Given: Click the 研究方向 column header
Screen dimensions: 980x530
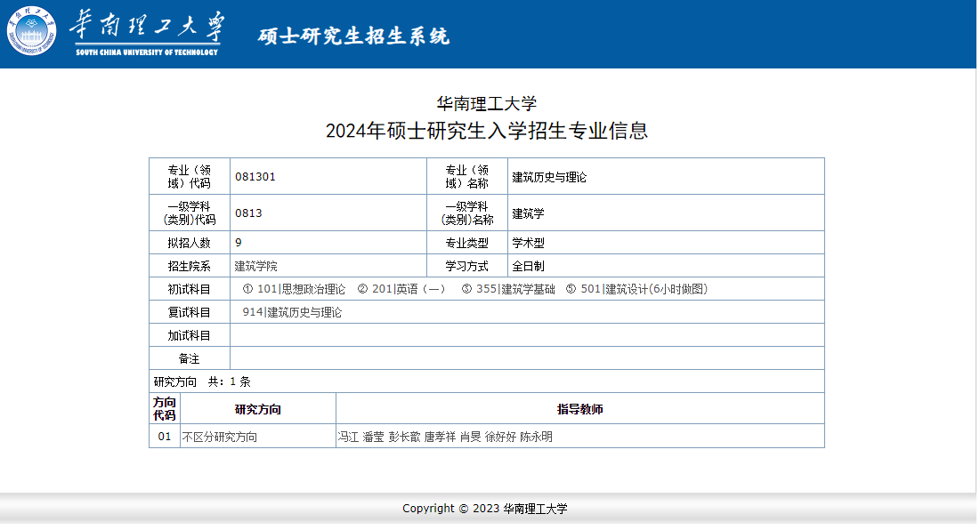Looking at the screenshot, I should click(257, 410).
